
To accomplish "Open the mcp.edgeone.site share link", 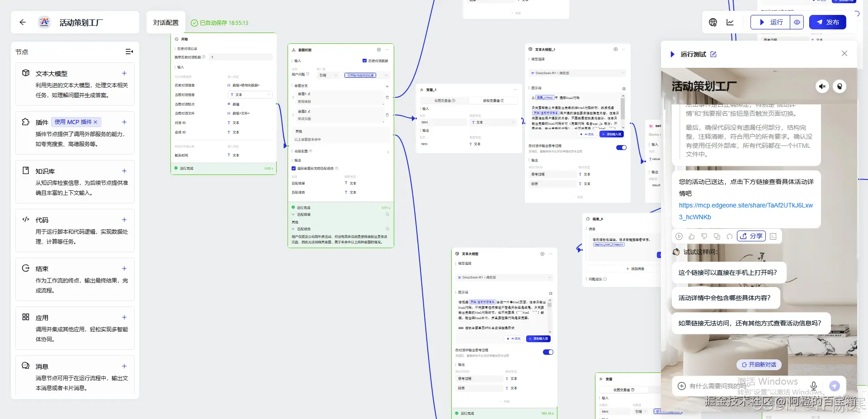I will [746, 211].
